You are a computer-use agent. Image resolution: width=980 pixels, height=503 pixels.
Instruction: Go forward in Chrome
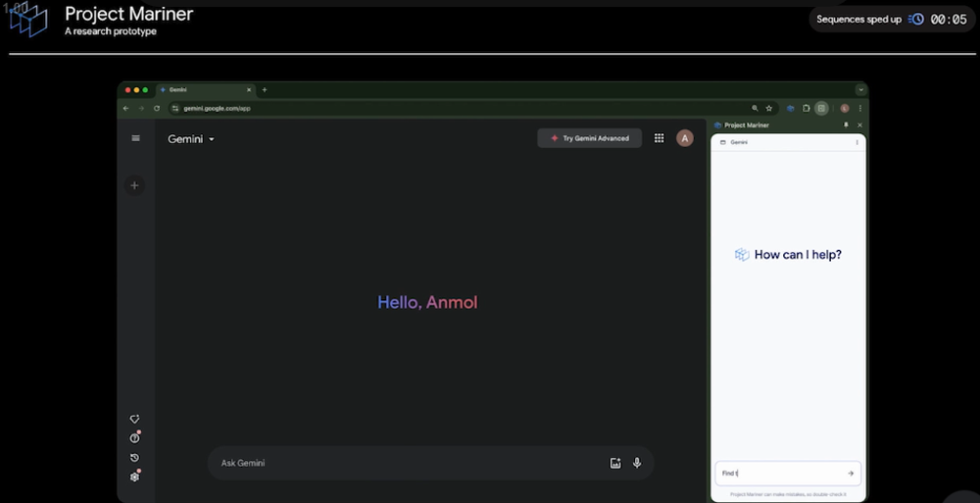point(140,108)
